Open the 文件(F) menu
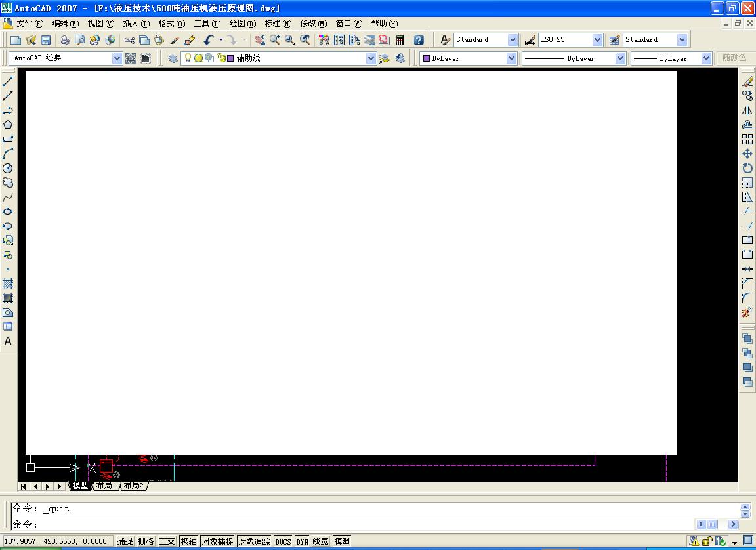Screen dimensions: 756x550 30,24
